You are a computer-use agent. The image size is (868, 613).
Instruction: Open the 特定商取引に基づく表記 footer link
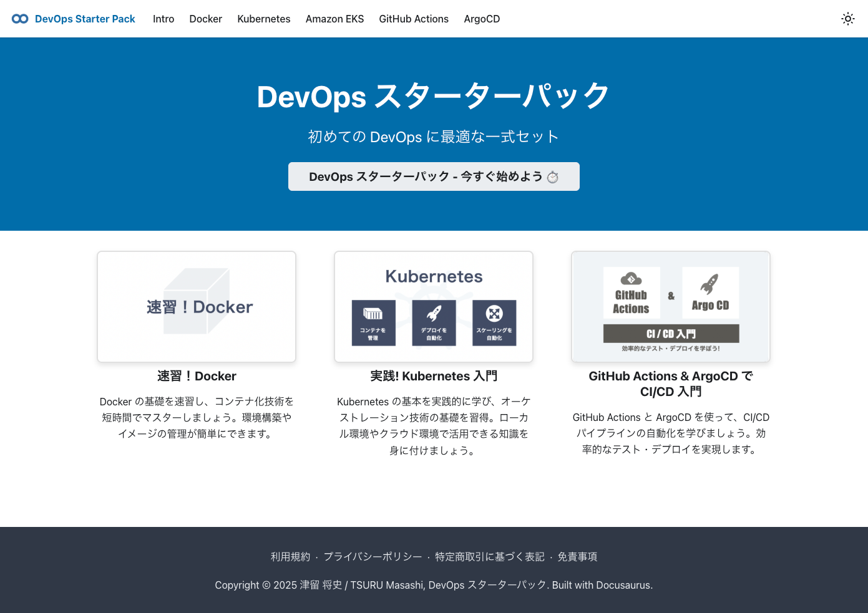(x=489, y=556)
